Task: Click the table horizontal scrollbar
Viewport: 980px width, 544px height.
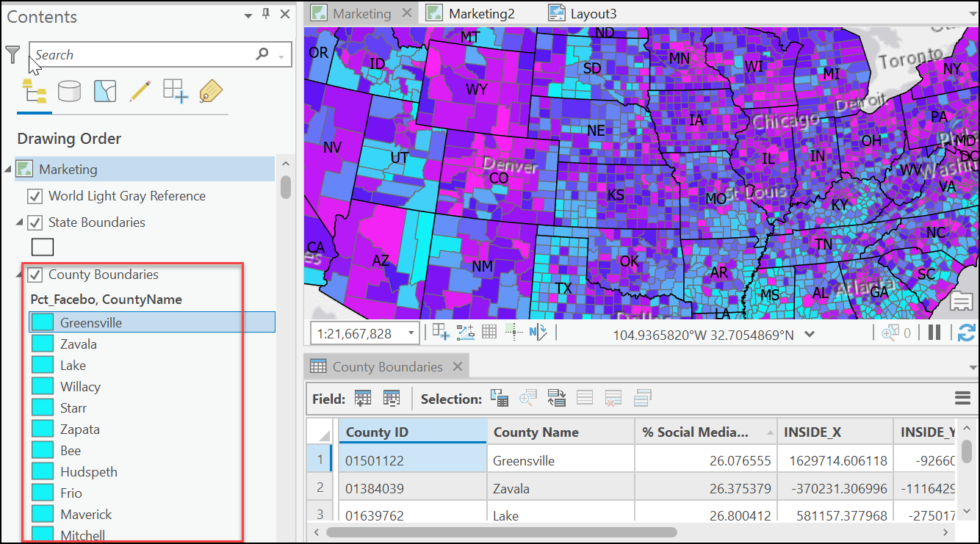Action: coord(502,532)
